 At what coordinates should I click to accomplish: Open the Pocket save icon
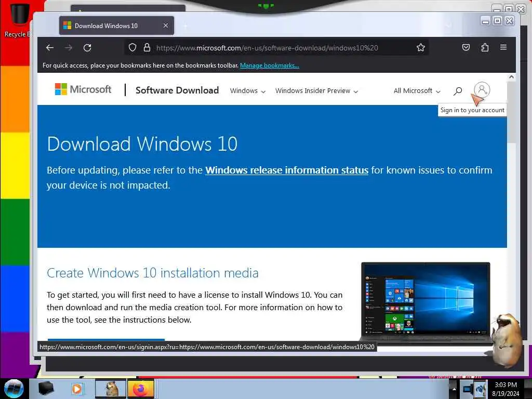coord(466,47)
